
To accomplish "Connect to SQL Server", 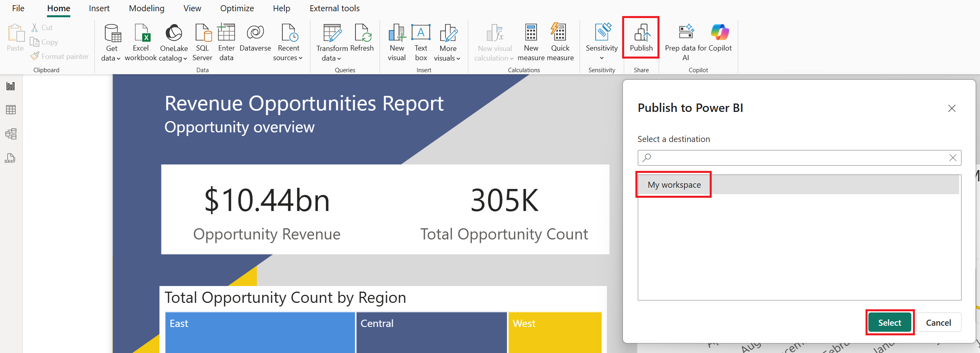I will [202, 43].
